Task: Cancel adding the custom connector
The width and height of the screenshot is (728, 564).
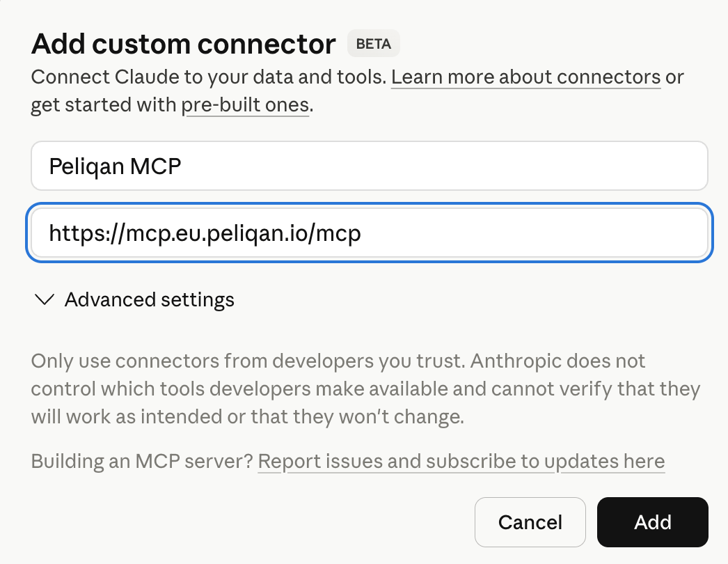Action: pos(530,522)
